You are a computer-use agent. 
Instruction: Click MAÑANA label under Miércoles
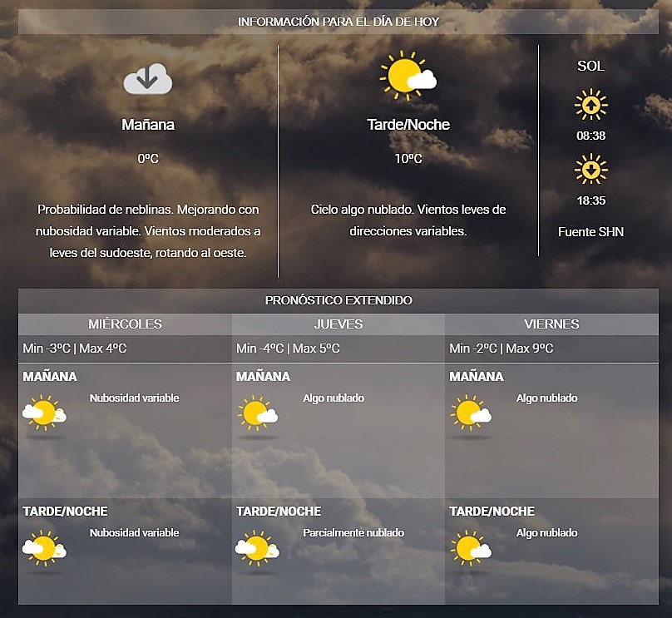50,377
